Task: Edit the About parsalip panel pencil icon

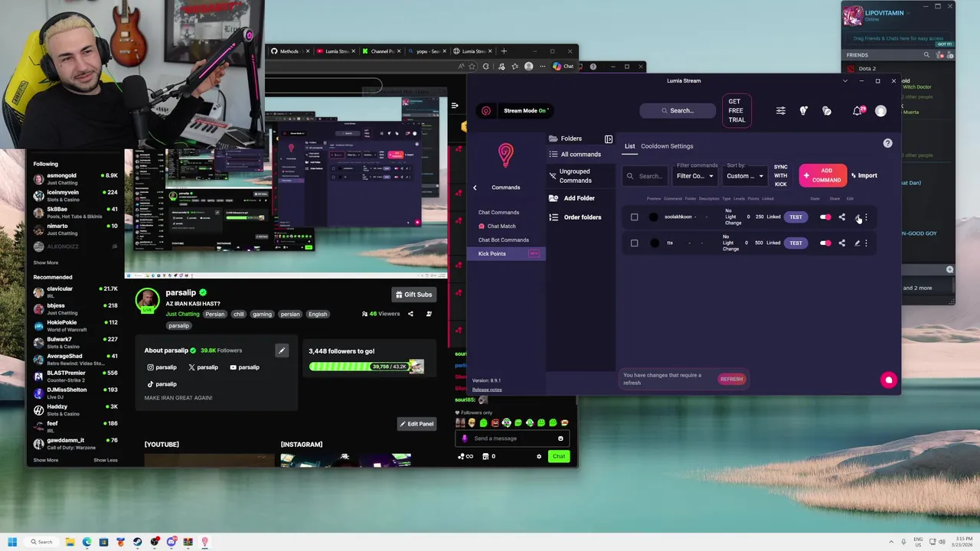Action: pos(282,350)
